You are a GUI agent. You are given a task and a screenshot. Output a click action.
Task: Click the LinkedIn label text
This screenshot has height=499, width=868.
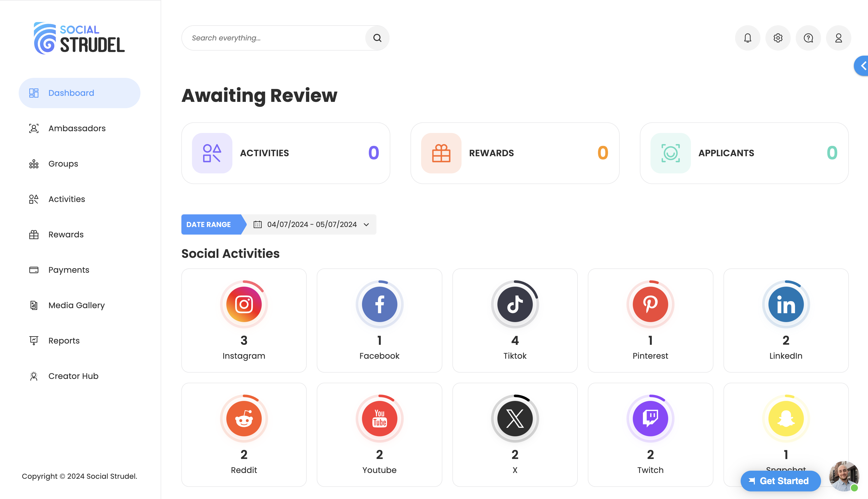[786, 356]
